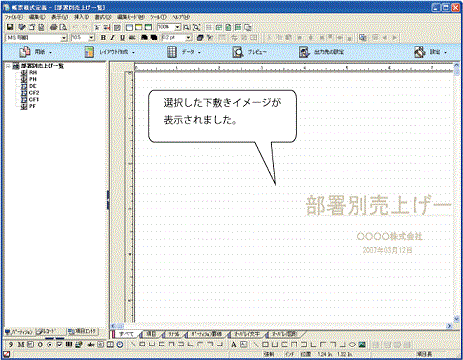Select the 'O' field tool in the bottom toolbar

[x=40, y=345]
